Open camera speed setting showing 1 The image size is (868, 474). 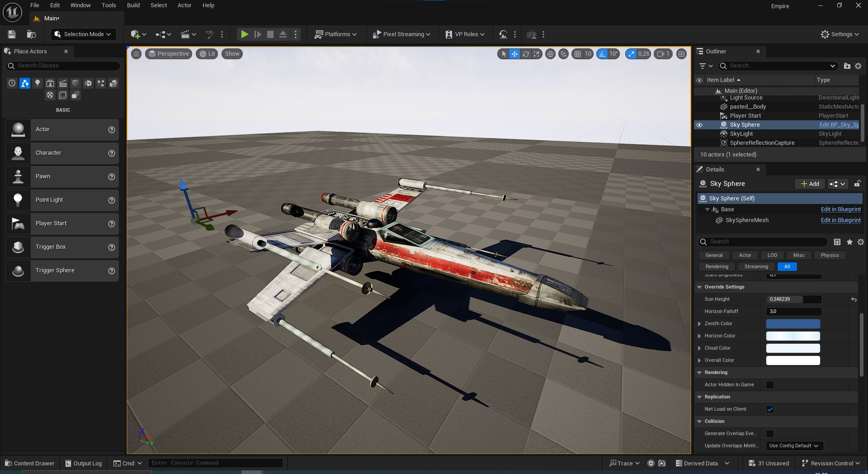663,54
